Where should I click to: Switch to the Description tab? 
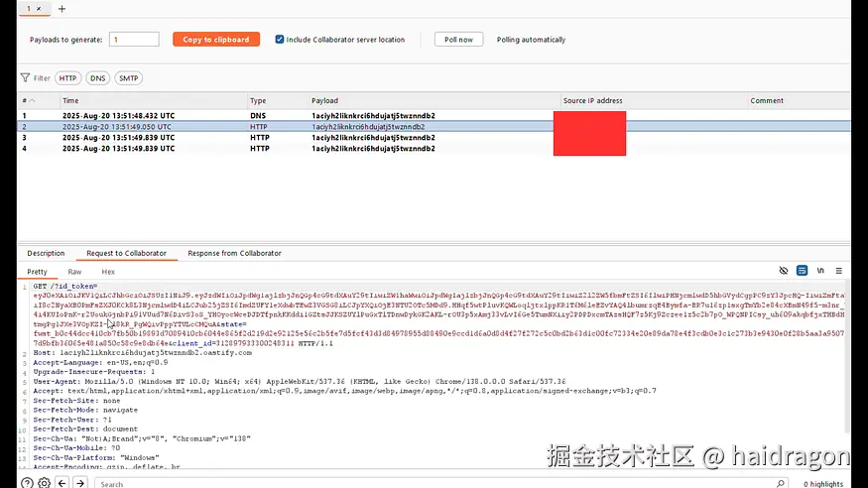click(x=46, y=253)
